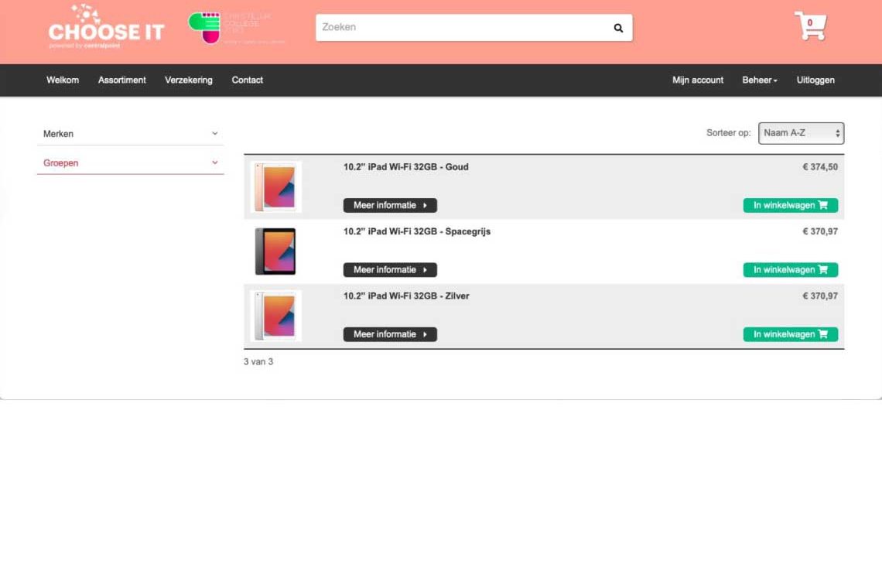Add the Goud iPad to winkelwagen
The height and width of the screenshot is (588, 882).
[790, 205]
